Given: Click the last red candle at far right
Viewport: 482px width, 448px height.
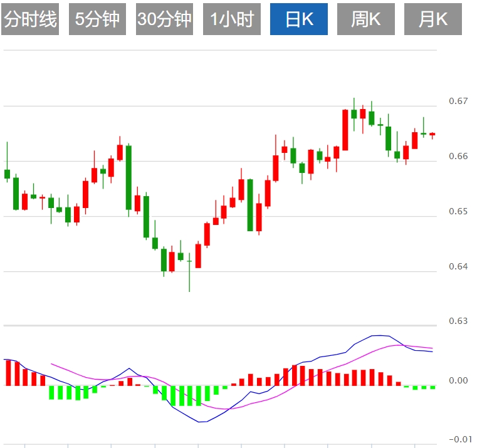Looking at the screenshot, I should (x=432, y=134).
